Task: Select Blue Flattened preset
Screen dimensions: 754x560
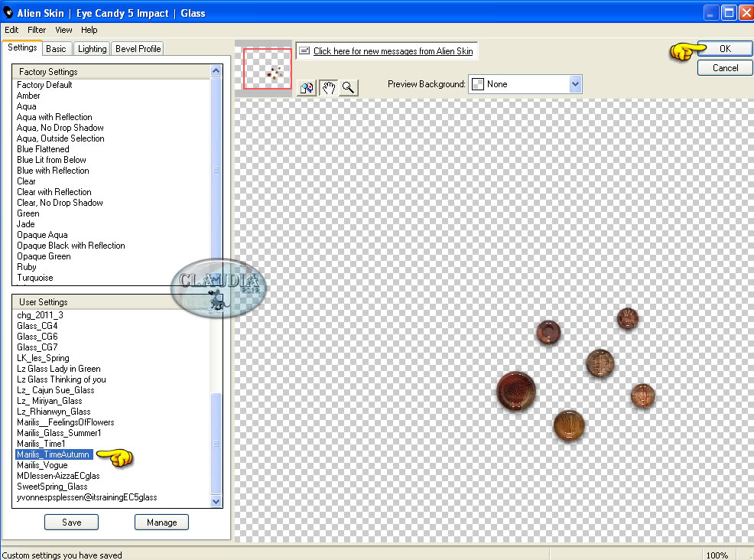Action: [43, 149]
